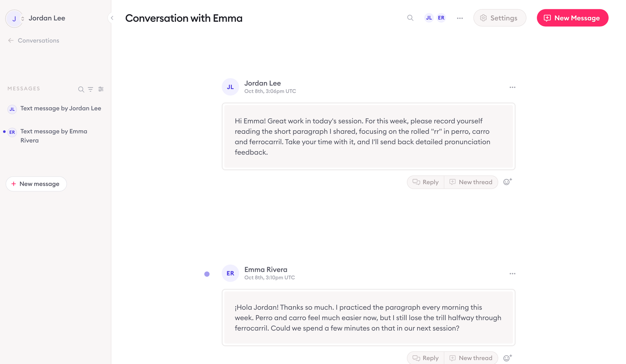Image resolution: width=626 pixels, height=364 pixels.
Task: Select Text message by Jordan Lee
Action: pyautogui.click(x=55, y=109)
